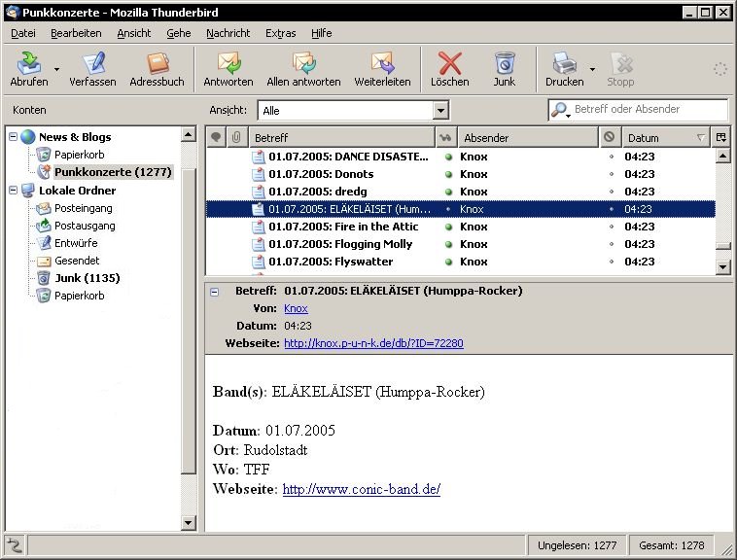Click the Abrufen get mail icon
This screenshot has height=560, width=737.
click(29, 63)
